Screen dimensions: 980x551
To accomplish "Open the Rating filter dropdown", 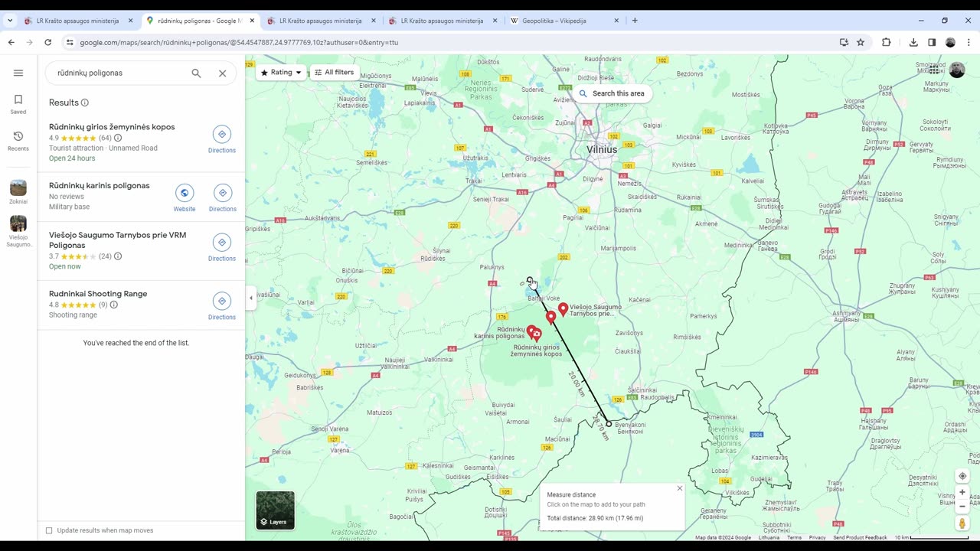I will point(281,73).
